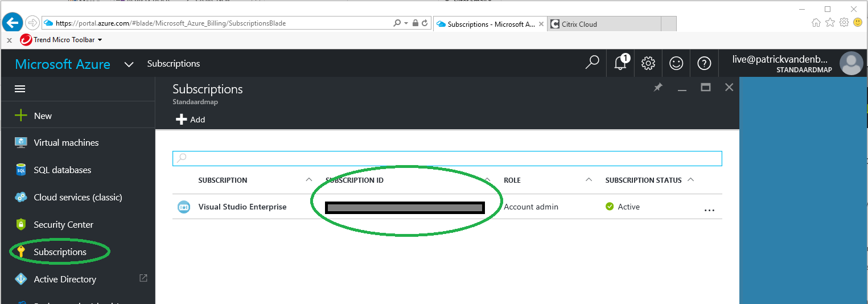The height and width of the screenshot is (304, 868).
Task: Open Azure portal settings gear
Action: point(648,63)
